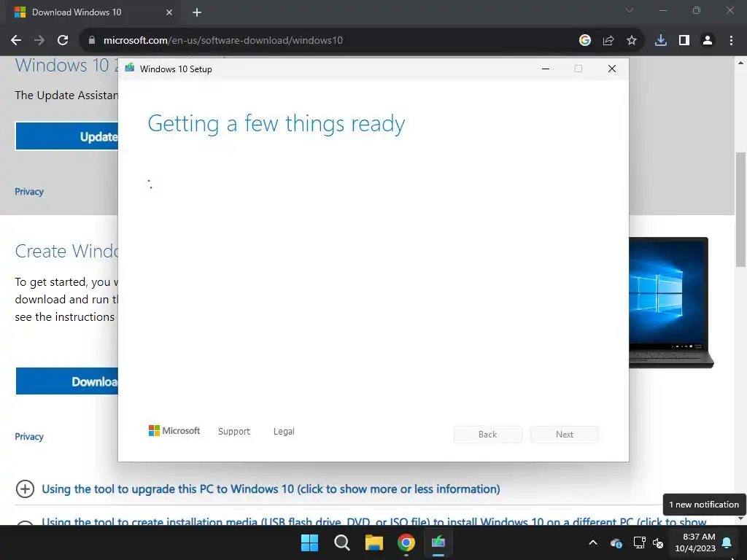Click Legal link in Setup dialog
The image size is (747, 560).
pyautogui.click(x=284, y=432)
